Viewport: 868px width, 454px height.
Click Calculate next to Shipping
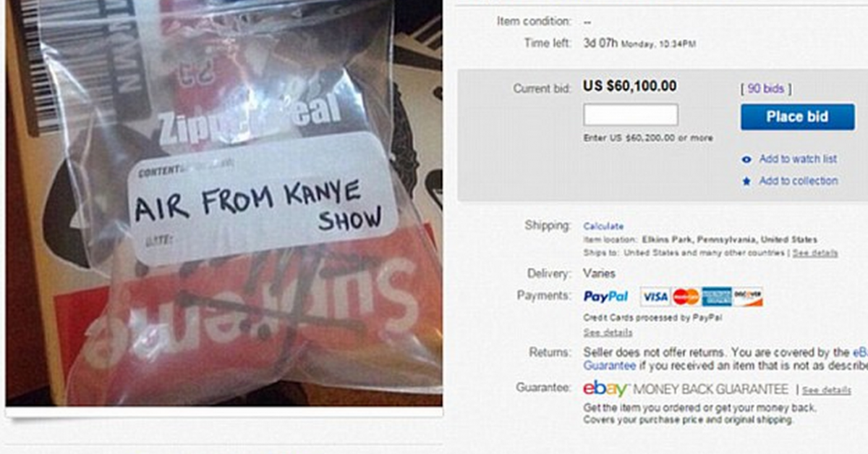point(603,226)
